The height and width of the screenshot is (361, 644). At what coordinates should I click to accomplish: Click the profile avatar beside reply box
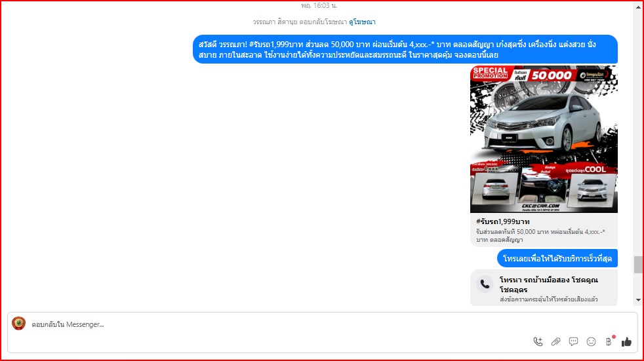click(x=18, y=323)
